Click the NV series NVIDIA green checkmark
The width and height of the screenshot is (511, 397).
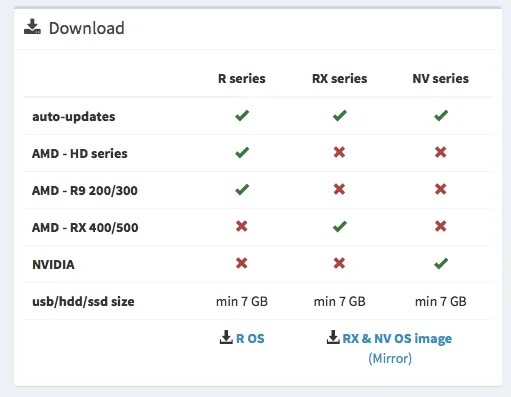click(x=441, y=264)
